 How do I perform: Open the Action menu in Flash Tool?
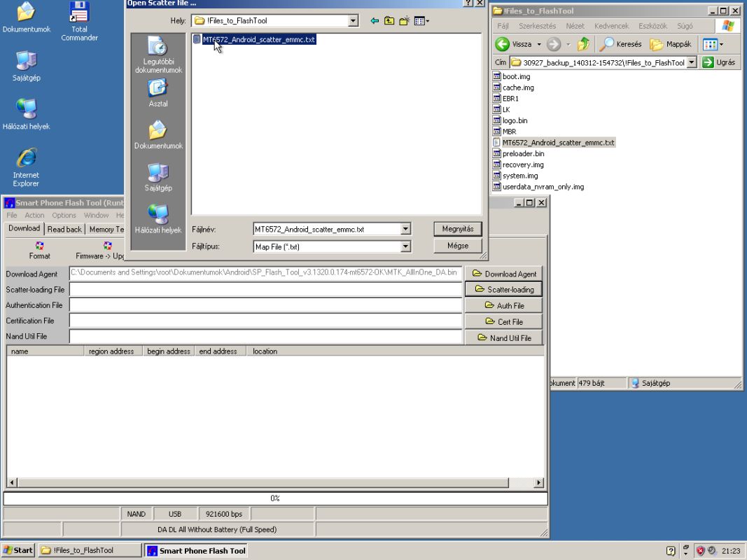click(34, 215)
